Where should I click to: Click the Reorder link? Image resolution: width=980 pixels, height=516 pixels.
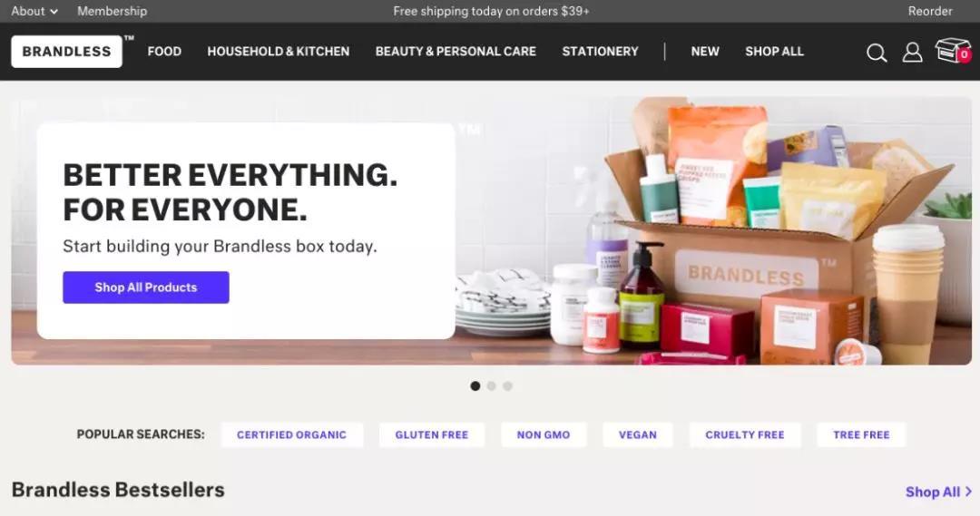coord(930,11)
